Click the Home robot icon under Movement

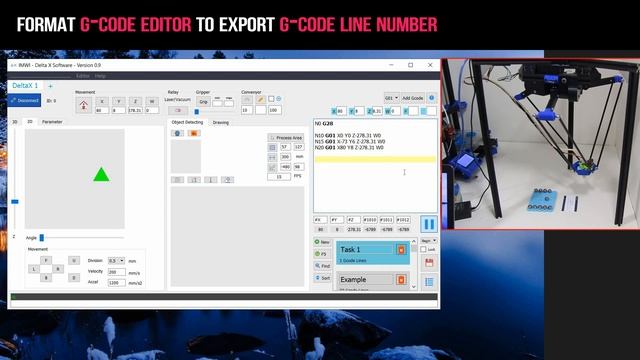tap(84, 105)
